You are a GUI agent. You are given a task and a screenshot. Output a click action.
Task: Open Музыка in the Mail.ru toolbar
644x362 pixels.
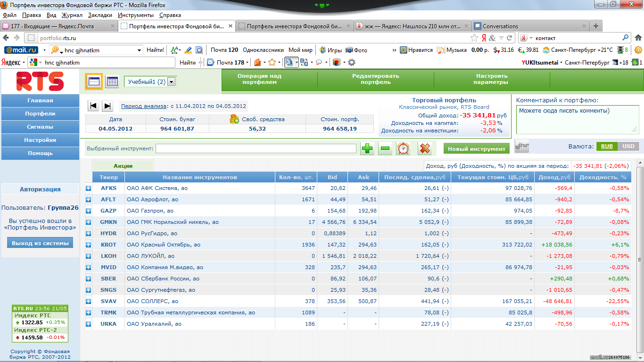[451, 50]
